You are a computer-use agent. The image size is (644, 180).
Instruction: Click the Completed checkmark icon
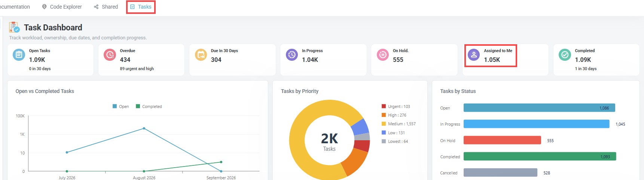(x=565, y=54)
